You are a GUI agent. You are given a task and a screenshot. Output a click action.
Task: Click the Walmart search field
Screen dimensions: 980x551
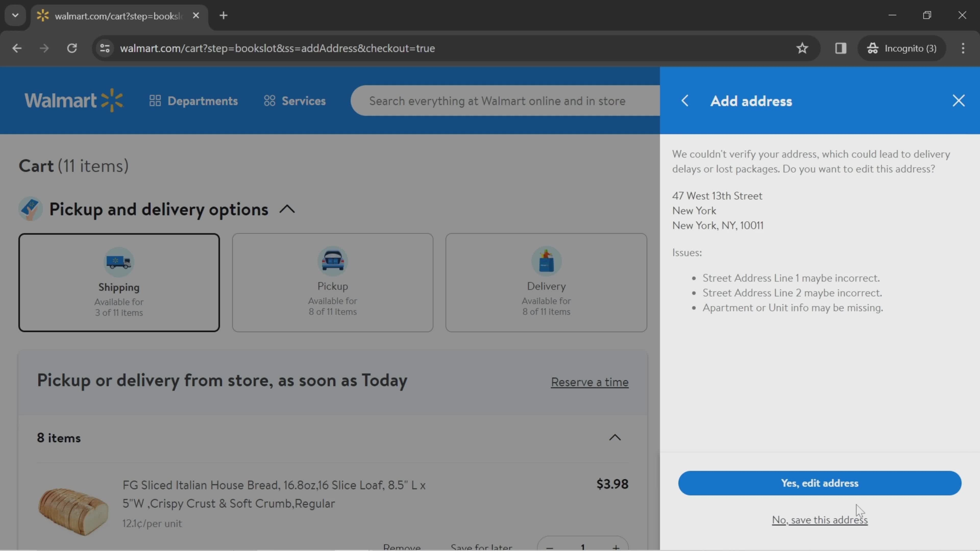pyautogui.click(x=505, y=101)
